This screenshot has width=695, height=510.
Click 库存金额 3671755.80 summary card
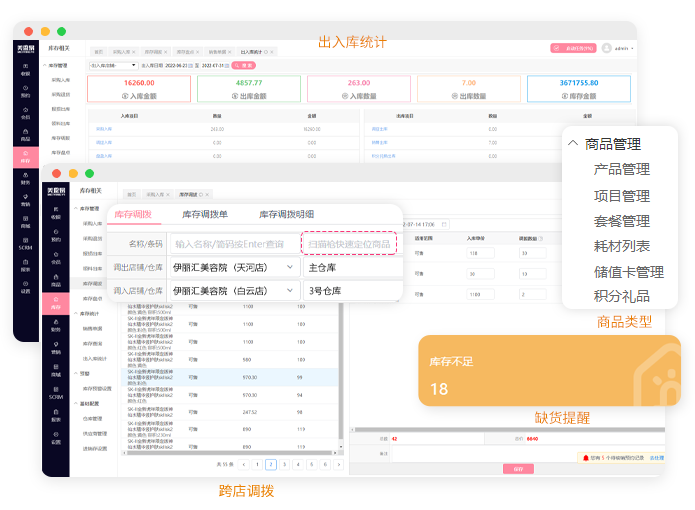578,89
